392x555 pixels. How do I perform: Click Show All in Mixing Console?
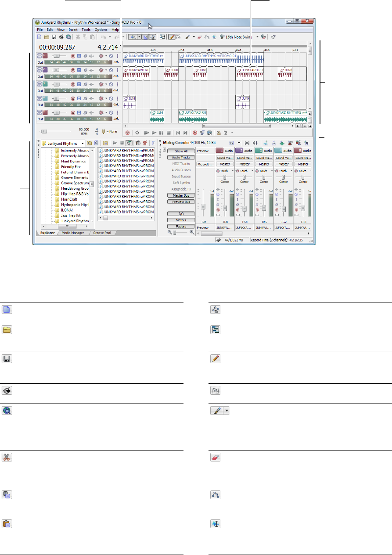click(x=181, y=151)
